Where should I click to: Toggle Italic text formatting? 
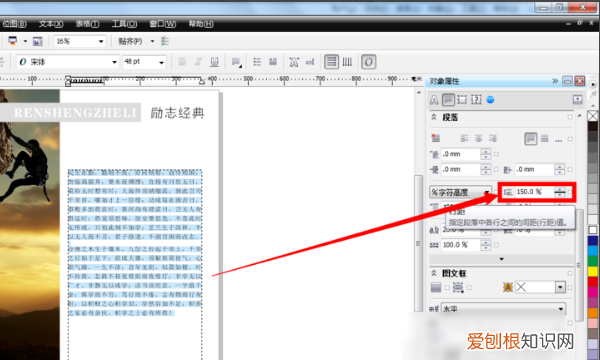tap(198, 62)
